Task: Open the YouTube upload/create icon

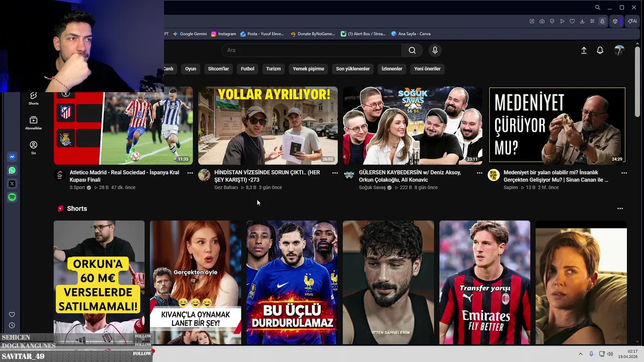Action: click(584, 50)
